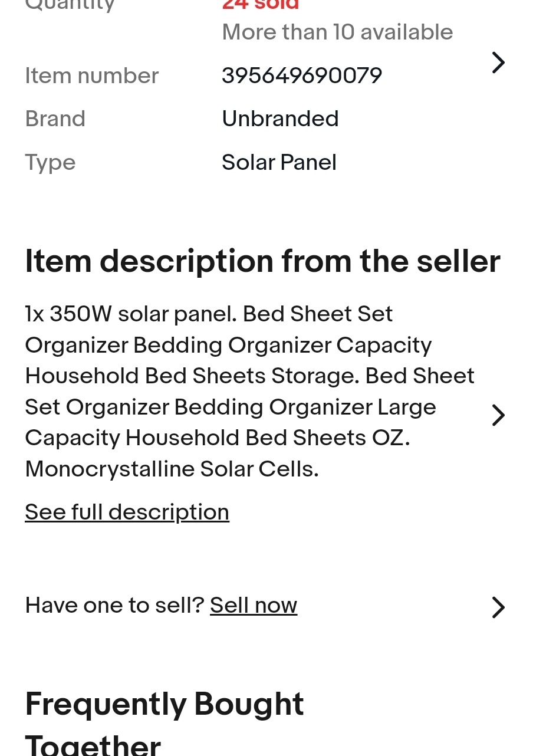Tap the Type value Solar Panel
This screenshot has height=756, width=533.
(279, 162)
